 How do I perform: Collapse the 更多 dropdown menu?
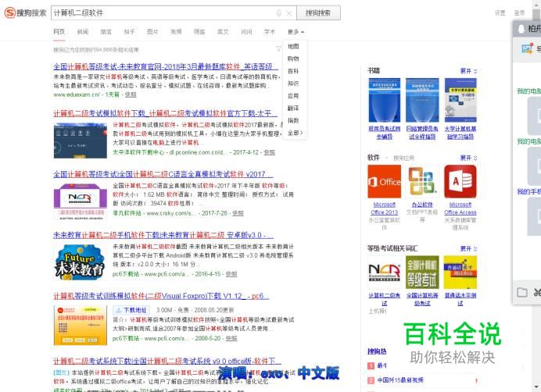(x=296, y=32)
